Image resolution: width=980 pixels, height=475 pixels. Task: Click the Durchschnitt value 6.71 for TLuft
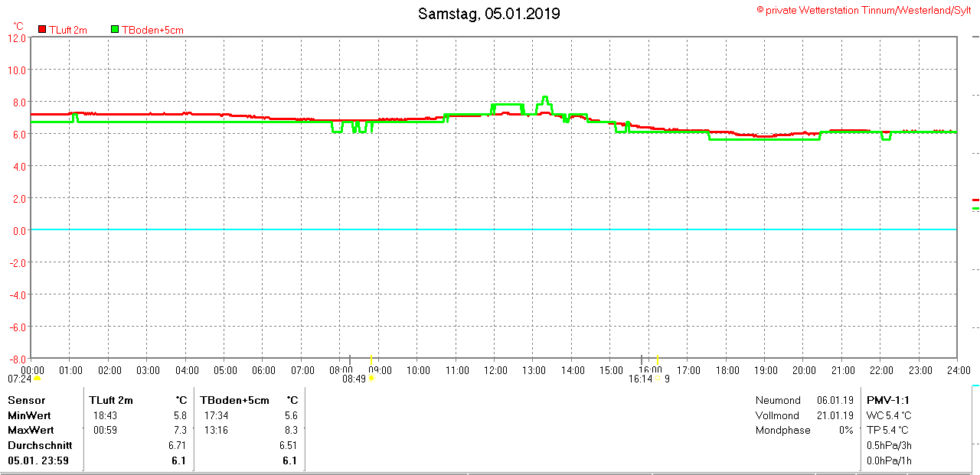coord(178,445)
